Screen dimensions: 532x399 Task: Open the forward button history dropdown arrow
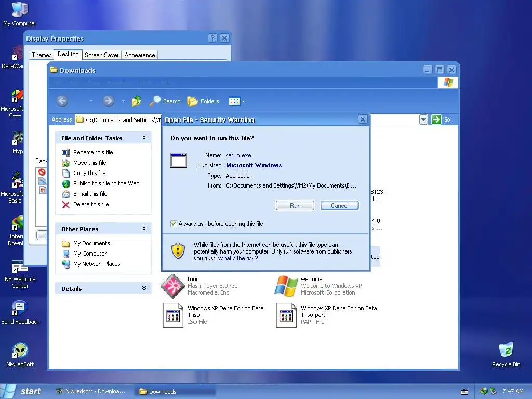(123, 101)
